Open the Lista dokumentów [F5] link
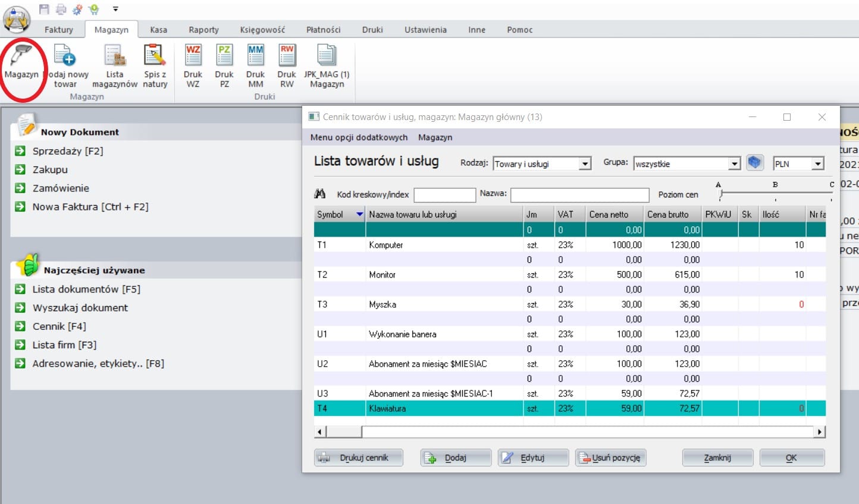859x504 pixels. click(86, 289)
